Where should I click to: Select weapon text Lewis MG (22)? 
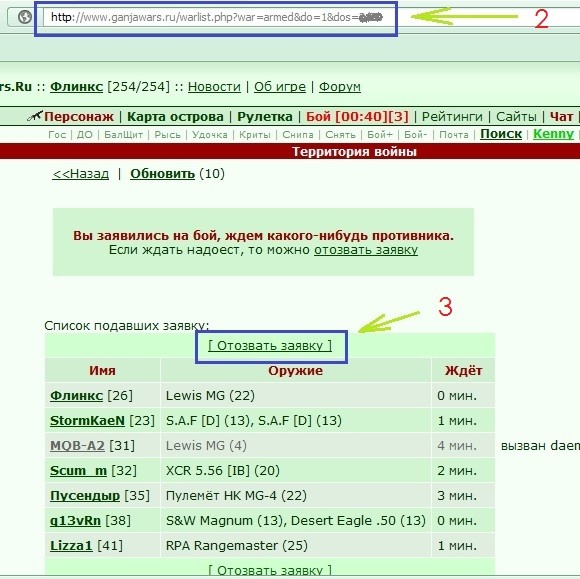210,396
